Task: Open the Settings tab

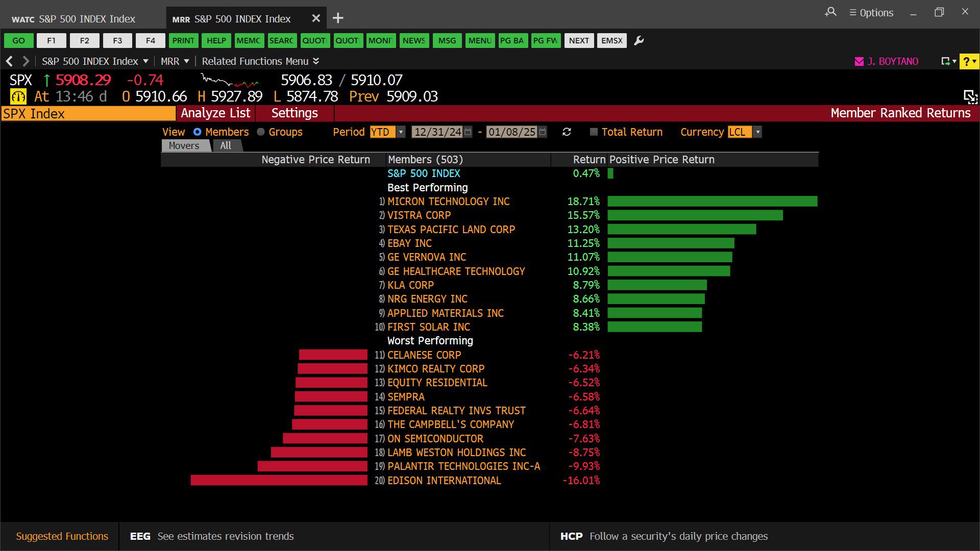Action: 295,113
